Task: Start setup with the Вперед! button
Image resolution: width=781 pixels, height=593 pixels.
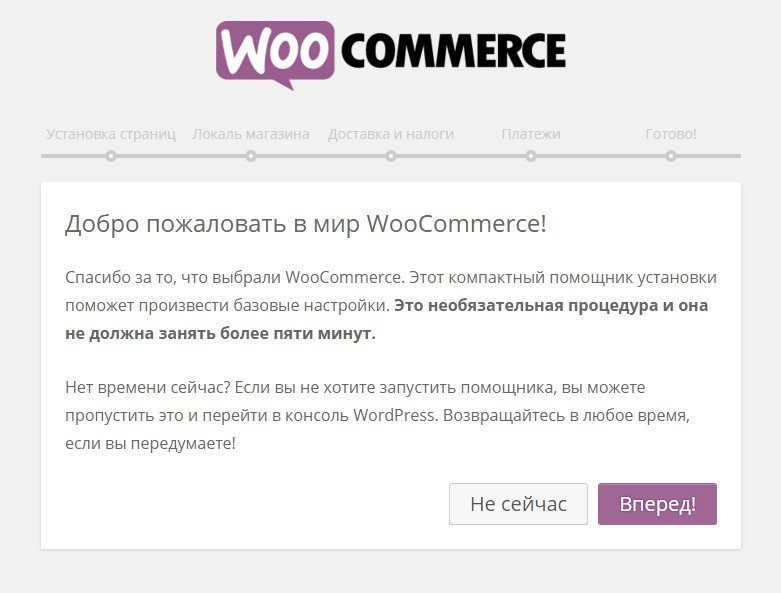Action: click(x=657, y=504)
